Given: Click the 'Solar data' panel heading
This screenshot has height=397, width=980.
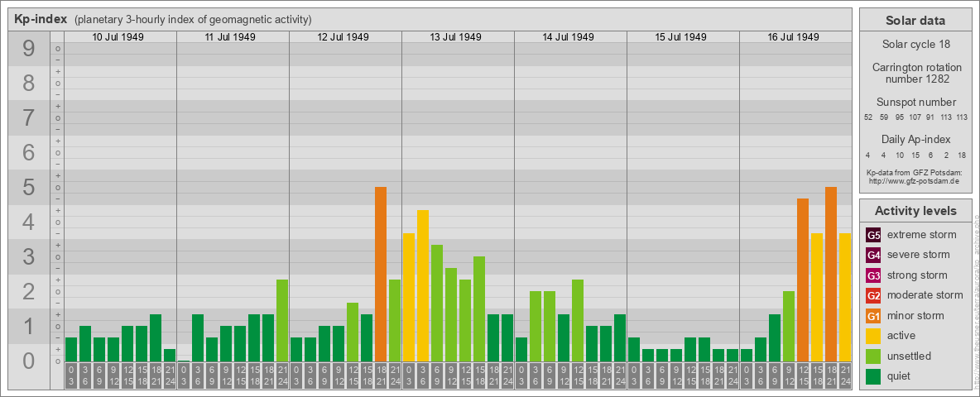Looking at the screenshot, I should (x=915, y=21).
